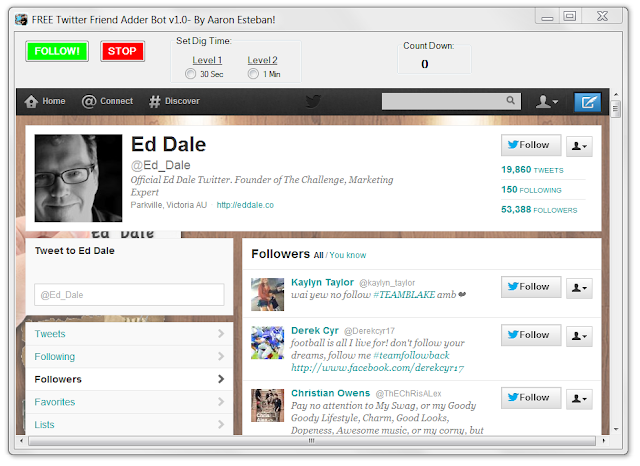
Task: Click the Count Down value 0
Action: click(x=424, y=64)
